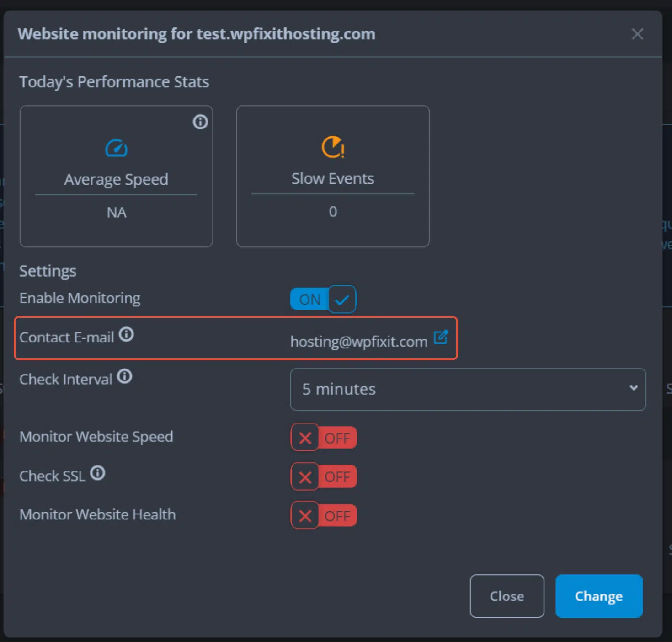672x642 pixels.
Task: Click the hosting@wpfixit.com email address
Action: tap(359, 342)
